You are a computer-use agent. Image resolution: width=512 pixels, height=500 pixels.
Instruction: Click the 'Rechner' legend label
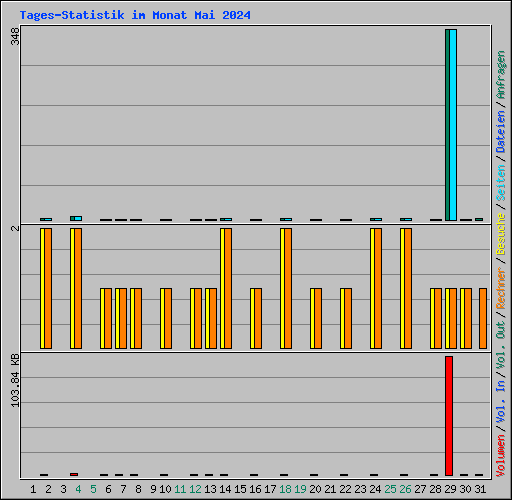[501, 288]
